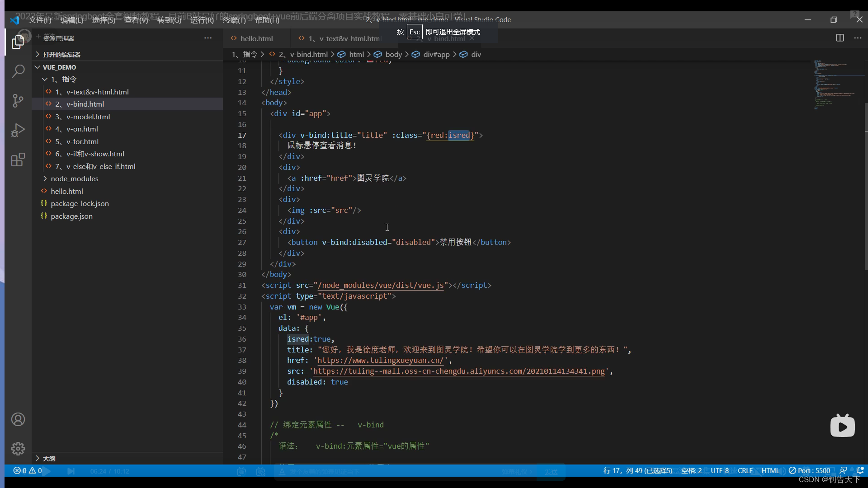Click the HTML language mode indicator
Viewport: 868px width, 488px height.
pyautogui.click(x=770, y=471)
